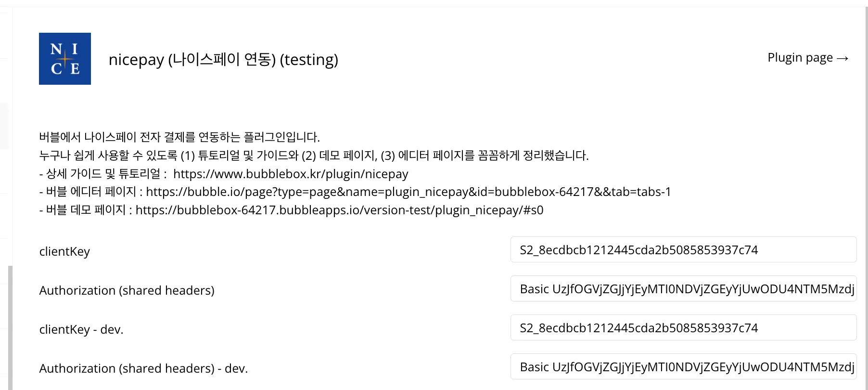Click the clientKey label

[x=64, y=251]
